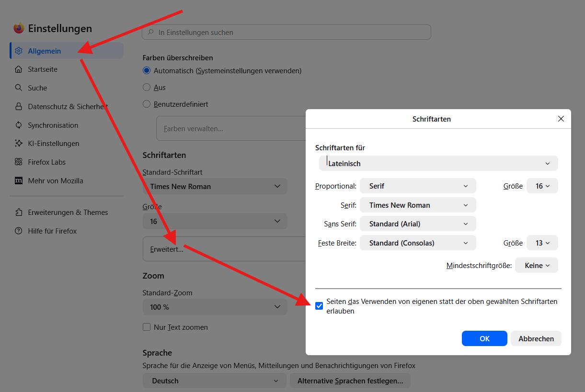Select the Benutzerdefiniert color option
This screenshot has height=392, width=585.
[x=147, y=104]
